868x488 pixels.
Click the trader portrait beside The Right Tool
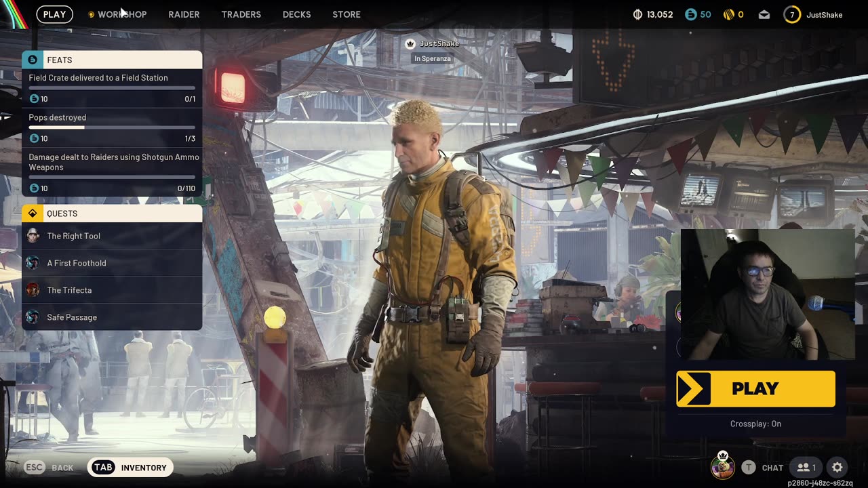[x=33, y=235]
